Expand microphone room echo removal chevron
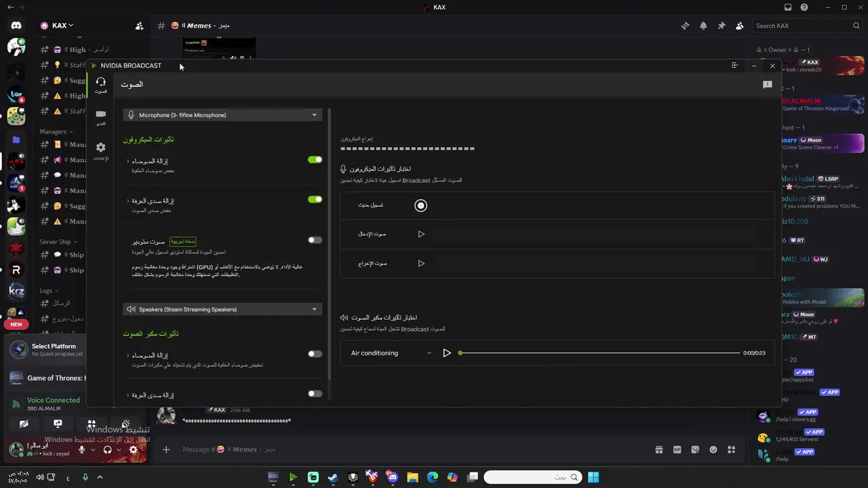The width and height of the screenshot is (868, 488). coord(127,201)
